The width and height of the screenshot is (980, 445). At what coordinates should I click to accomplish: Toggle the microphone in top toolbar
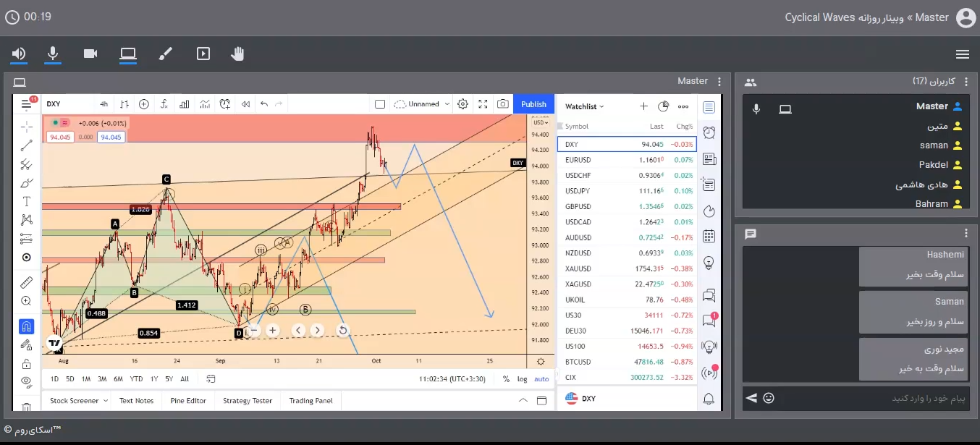tap(53, 54)
